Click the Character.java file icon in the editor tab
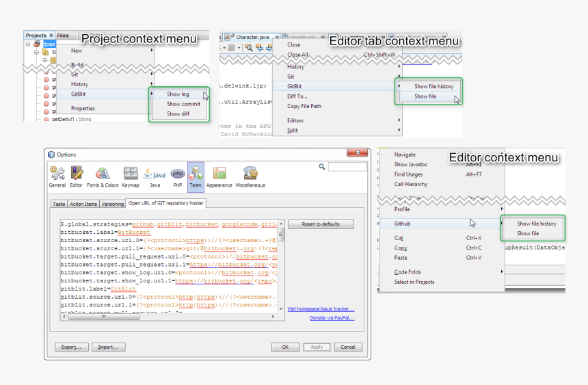588x385 pixels. pos(227,37)
